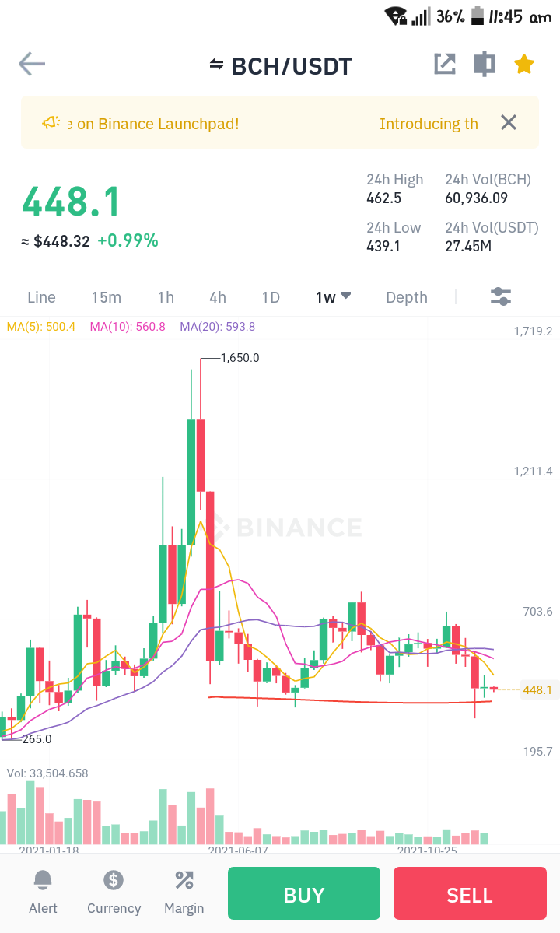Image resolution: width=560 pixels, height=933 pixels.
Task: Select the 1h timeframe
Action: (166, 297)
